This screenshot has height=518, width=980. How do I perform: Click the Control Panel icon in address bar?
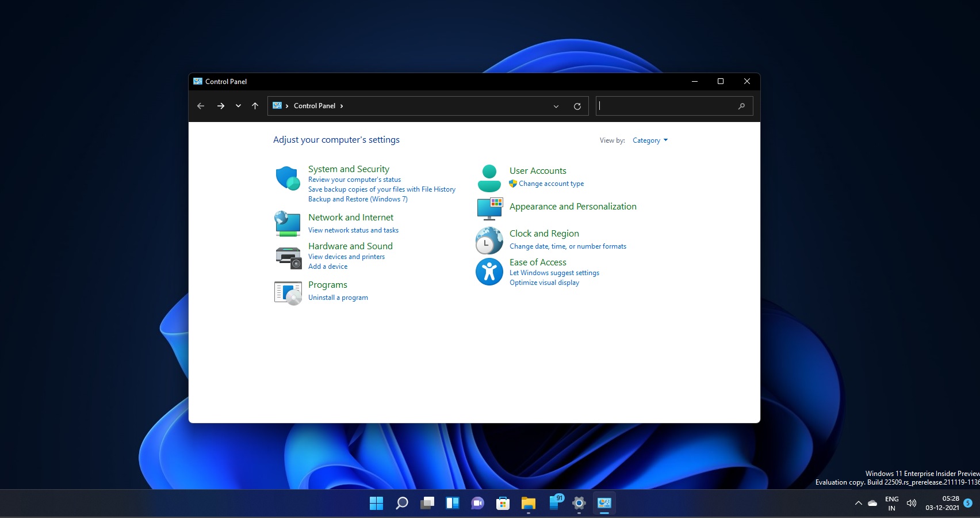click(x=277, y=105)
